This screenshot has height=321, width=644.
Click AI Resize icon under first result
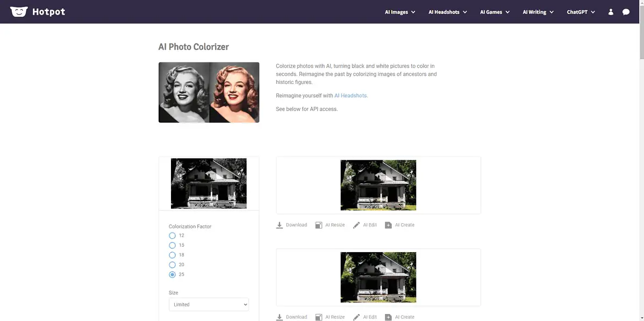[x=319, y=225]
